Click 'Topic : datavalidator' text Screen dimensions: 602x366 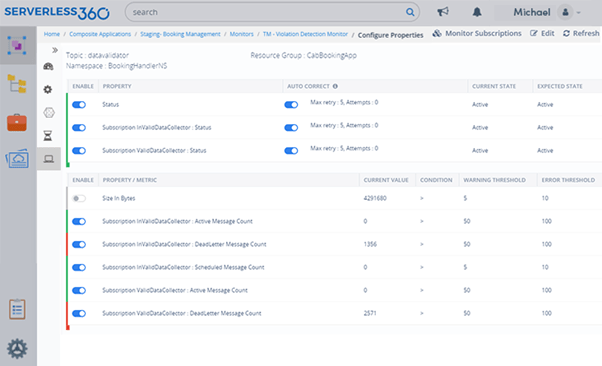pyautogui.click(x=98, y=55)
